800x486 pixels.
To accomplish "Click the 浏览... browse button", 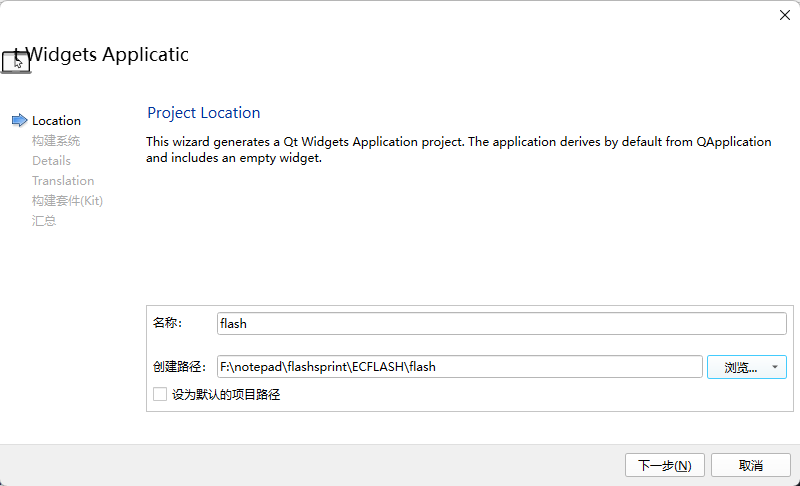I will [x=741, y=367].
